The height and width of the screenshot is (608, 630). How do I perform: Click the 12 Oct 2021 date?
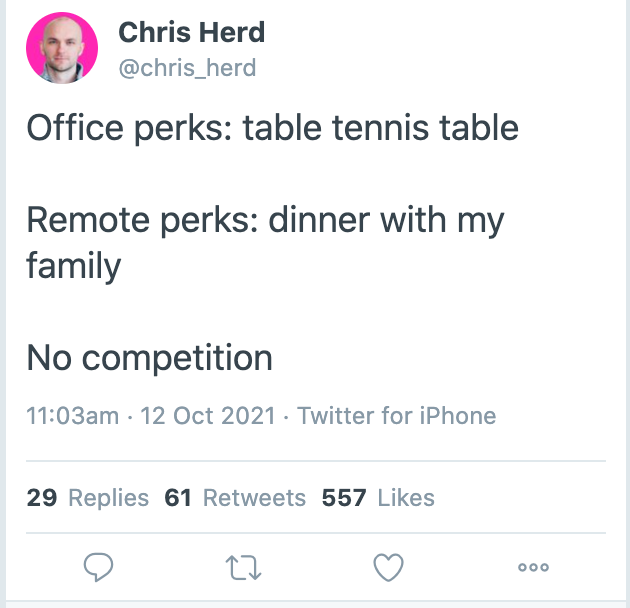208,416
